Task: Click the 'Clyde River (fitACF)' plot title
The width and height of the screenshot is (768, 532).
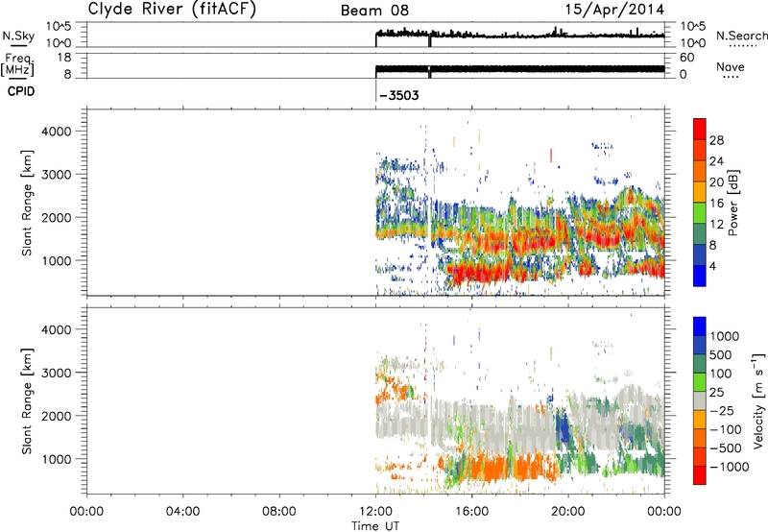Action: (172, 9)
